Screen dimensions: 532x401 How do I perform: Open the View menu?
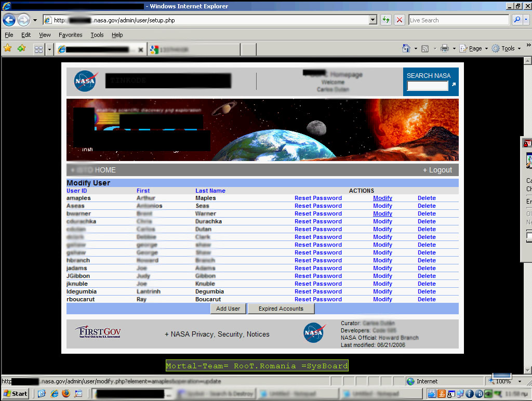pyautogui.click(x=45, y=35)
